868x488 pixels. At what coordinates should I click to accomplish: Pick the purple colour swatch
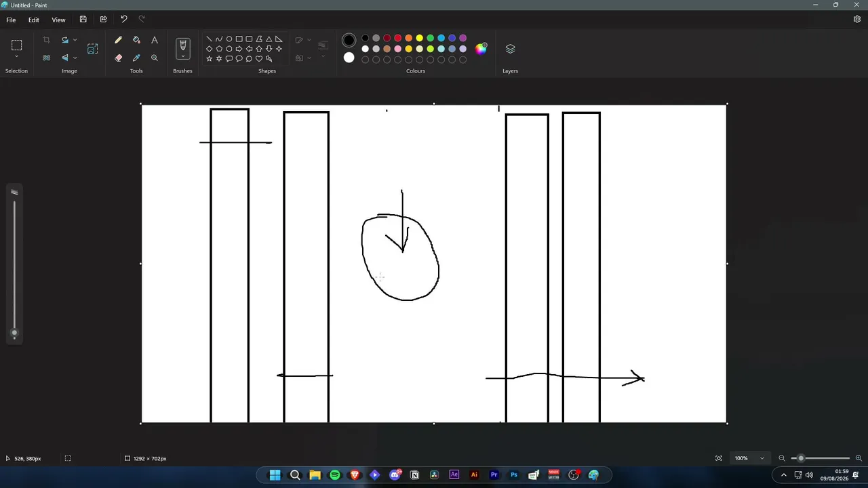tap(462, 38)
